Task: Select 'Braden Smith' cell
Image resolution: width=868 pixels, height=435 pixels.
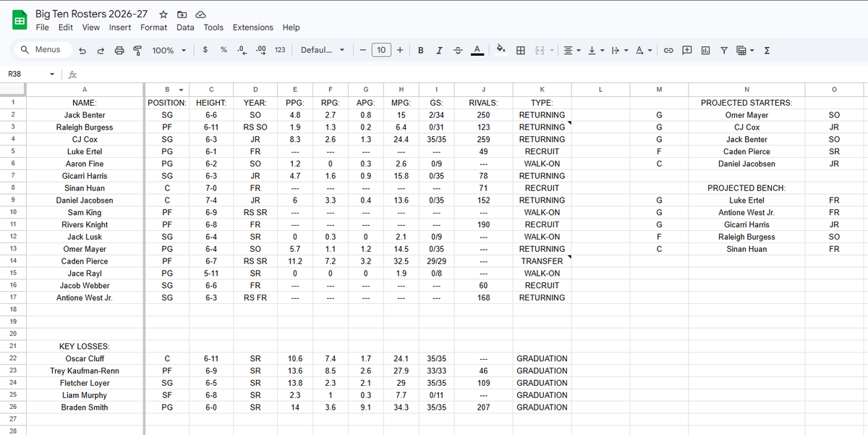Action: click(85, 407)
